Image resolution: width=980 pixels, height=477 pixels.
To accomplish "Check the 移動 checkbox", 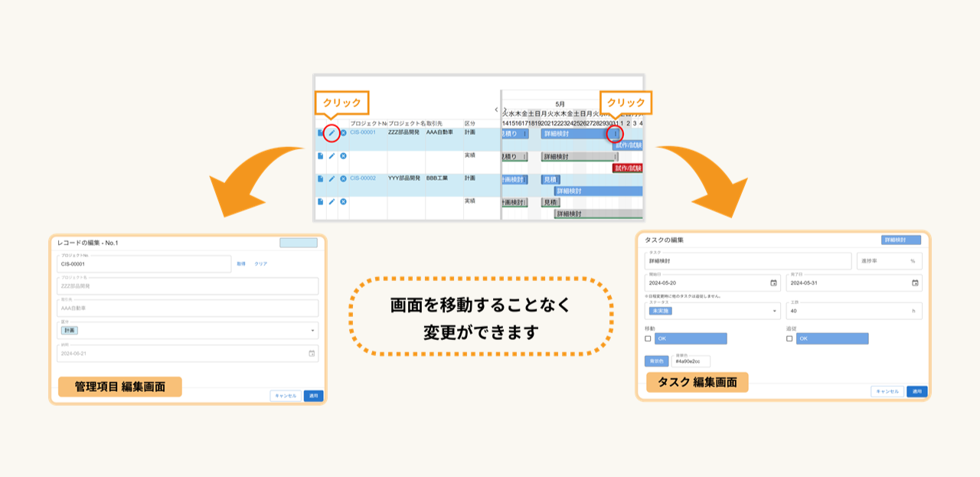I will pos(648,338).
